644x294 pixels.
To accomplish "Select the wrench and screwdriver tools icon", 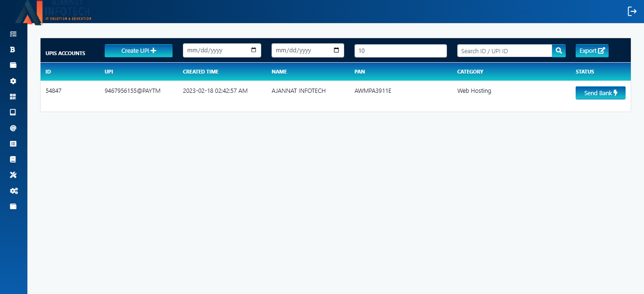I will point(13,175).
